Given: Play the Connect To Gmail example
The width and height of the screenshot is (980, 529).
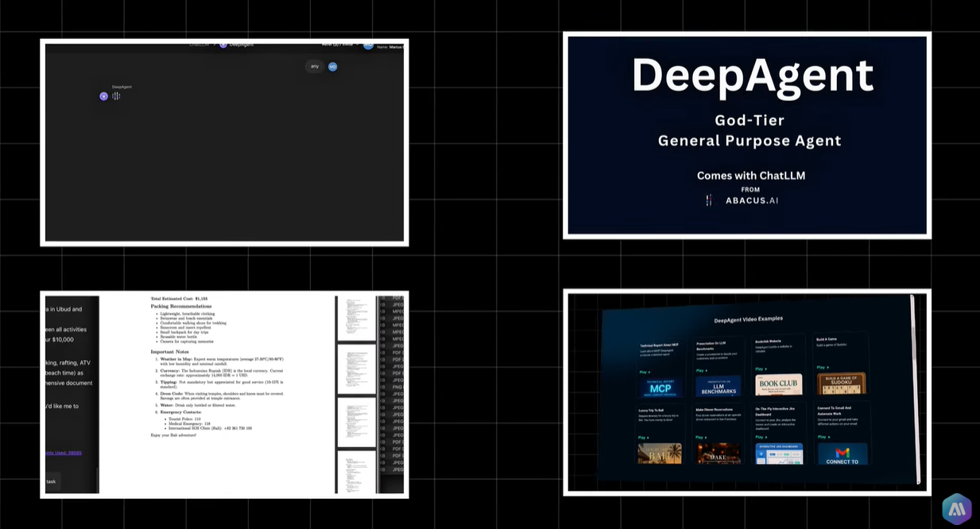Looking at the screenshot, I should pos(823,437).
